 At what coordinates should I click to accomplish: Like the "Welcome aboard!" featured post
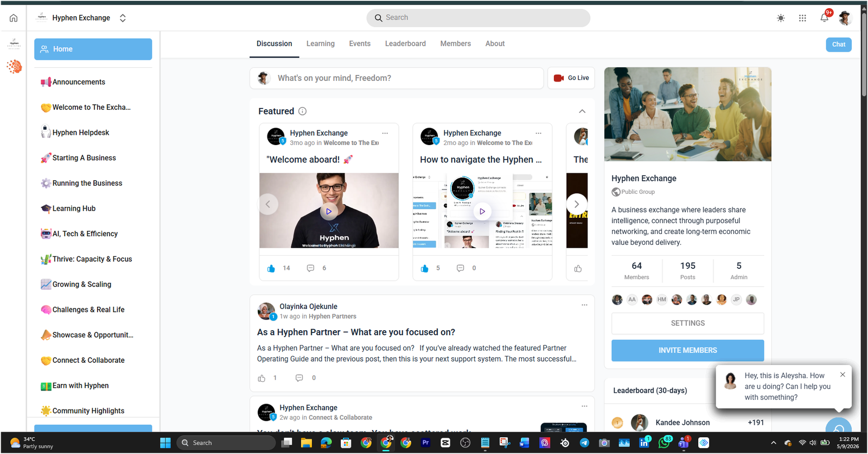click(x=271, y=268)
